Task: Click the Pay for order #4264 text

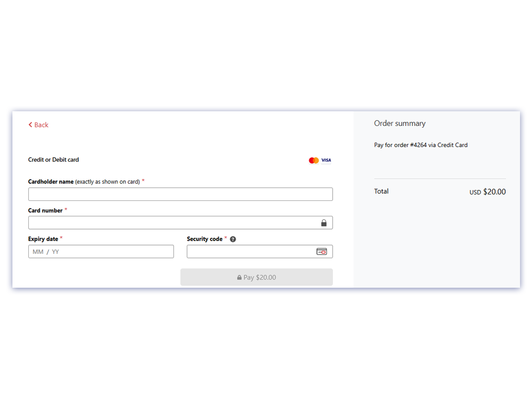Action: 420,145
